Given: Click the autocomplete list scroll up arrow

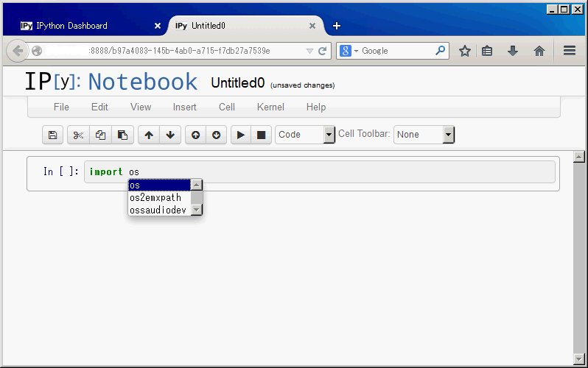Looking at the screenshot, I should click(197, 185).
